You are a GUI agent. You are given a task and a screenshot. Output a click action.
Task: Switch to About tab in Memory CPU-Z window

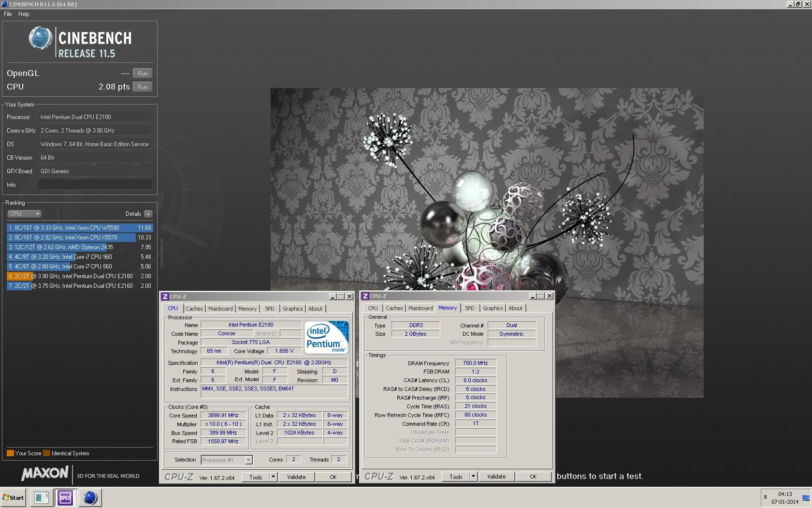click(x=516, y=308)
